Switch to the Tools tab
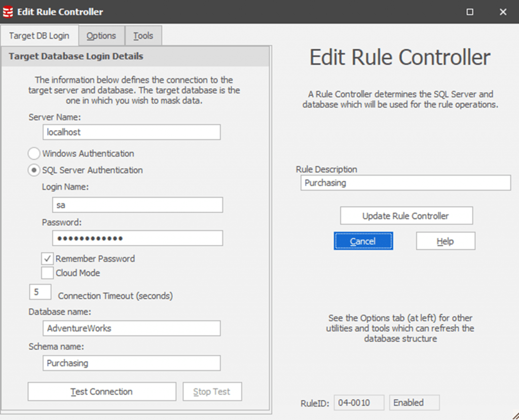 [143, 35]
